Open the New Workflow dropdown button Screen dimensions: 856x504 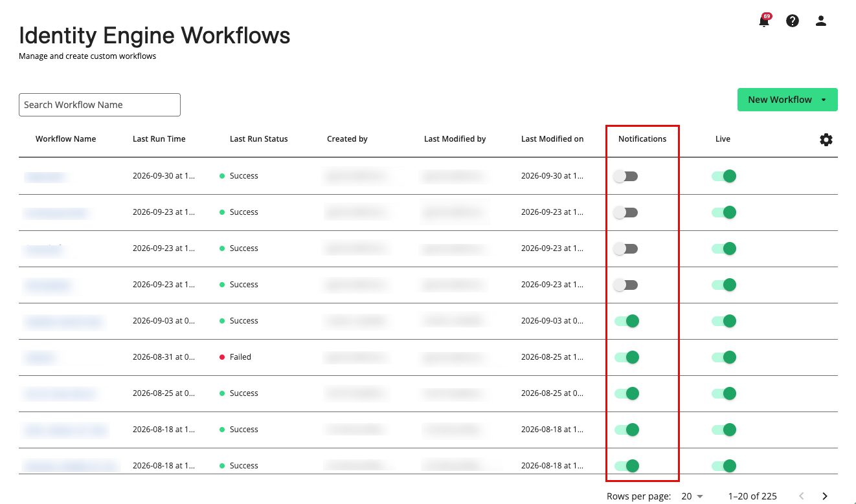[787, 100]
